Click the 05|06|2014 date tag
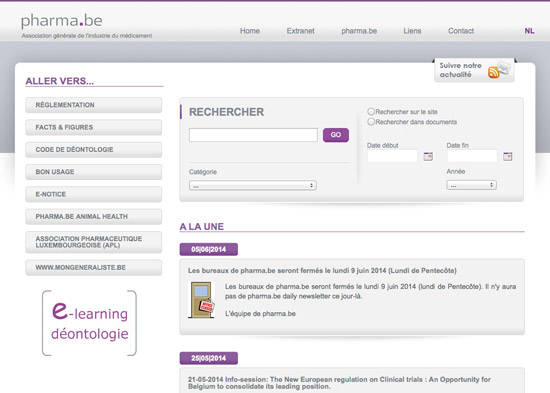Screen dimensions: 550x393 click(209, 249)
